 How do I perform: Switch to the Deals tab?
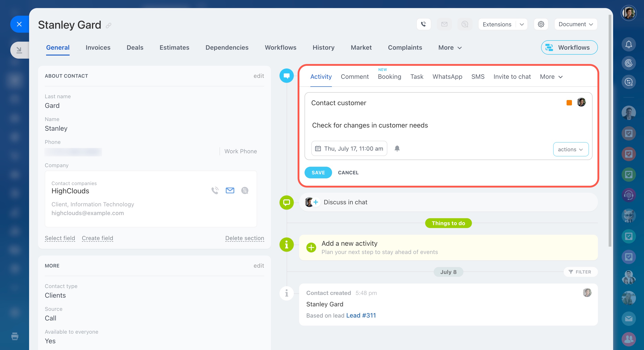(135, 47)
